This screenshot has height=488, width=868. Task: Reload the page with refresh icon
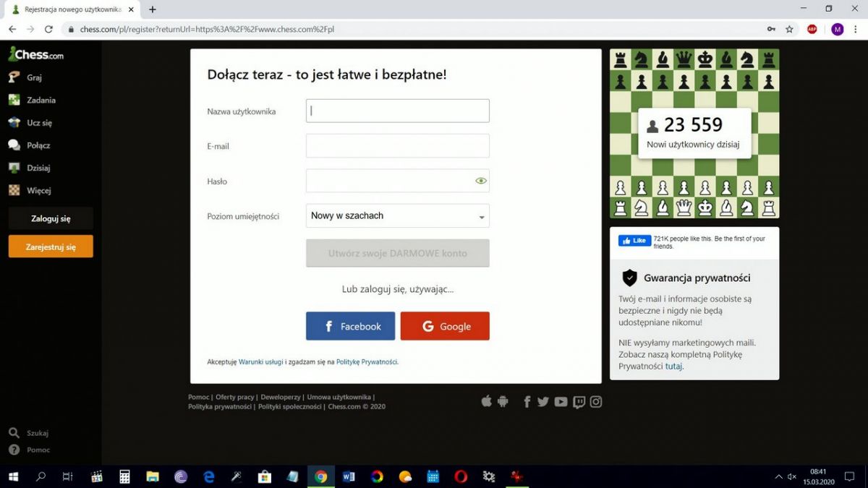point(48,29)
